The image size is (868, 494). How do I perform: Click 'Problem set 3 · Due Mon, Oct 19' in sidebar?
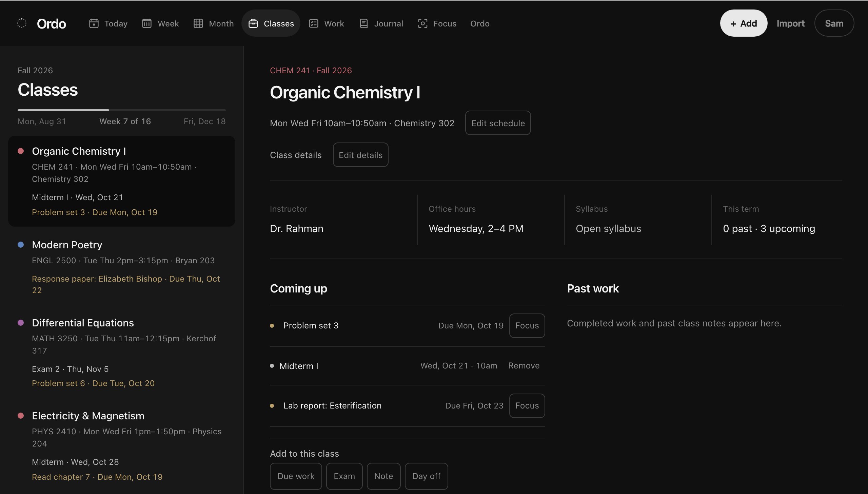pos(95,212)
